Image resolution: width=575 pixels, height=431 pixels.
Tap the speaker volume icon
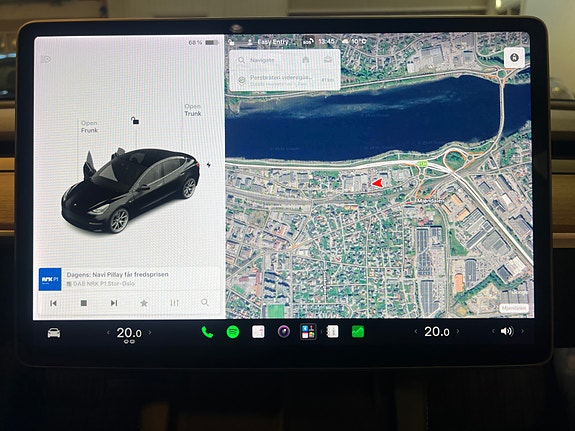click(x=507, y=331)
